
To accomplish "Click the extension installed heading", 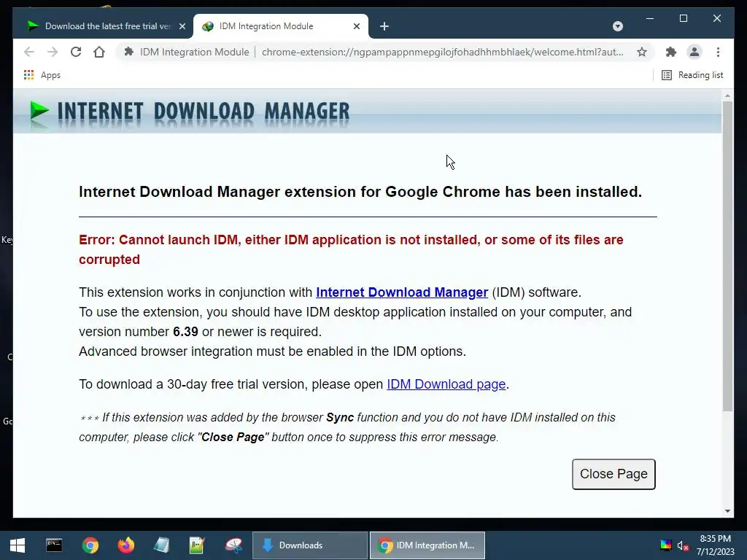I will (360, 192).
